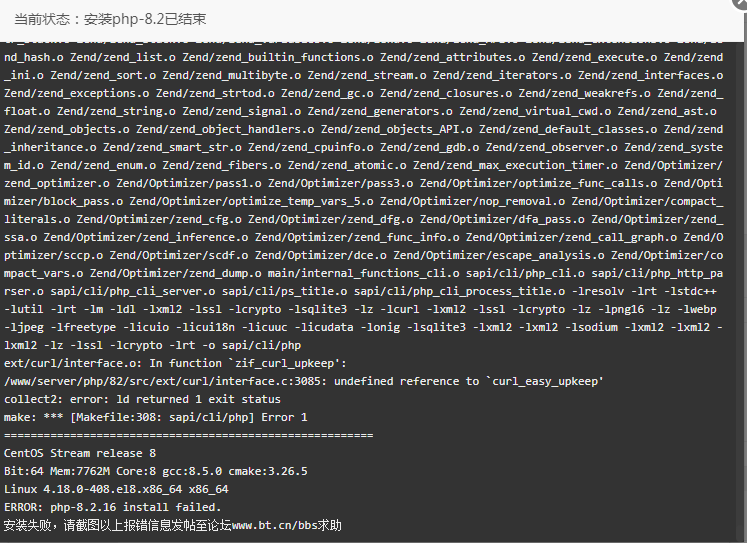Viewport: 747px width, 543px height.
Task: Click the equals-sign separator line
Action: coord(189,435)
